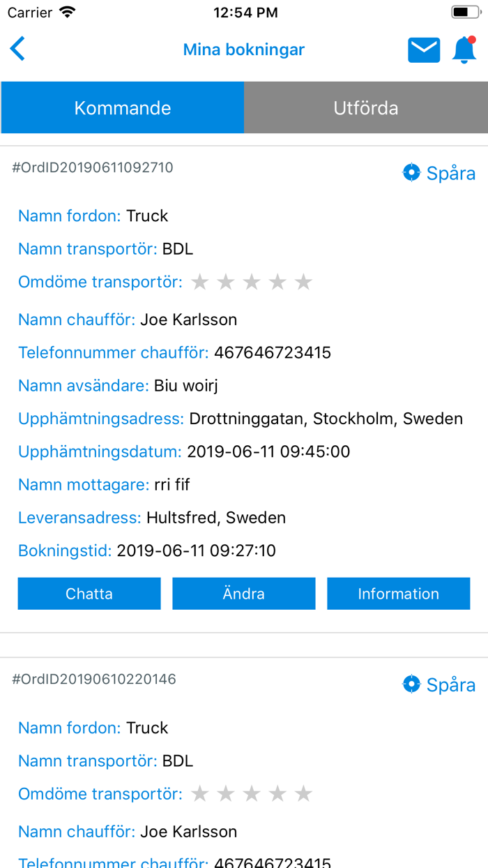Tap Spåra tracking icon for order 20190610220146
Viewport: 488px width, 868px height.
(x=412, y=684)
